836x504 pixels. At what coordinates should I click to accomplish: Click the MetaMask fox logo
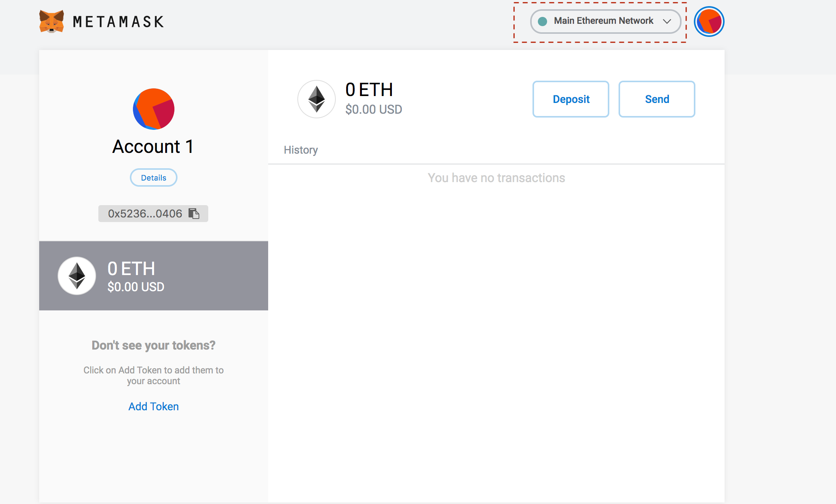(51, 22)
